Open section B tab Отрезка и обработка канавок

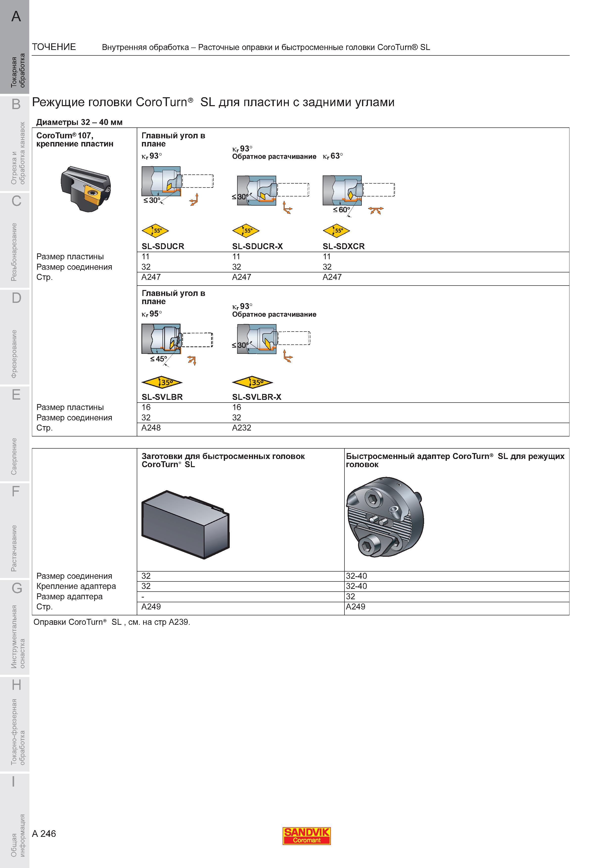[15, 144]
